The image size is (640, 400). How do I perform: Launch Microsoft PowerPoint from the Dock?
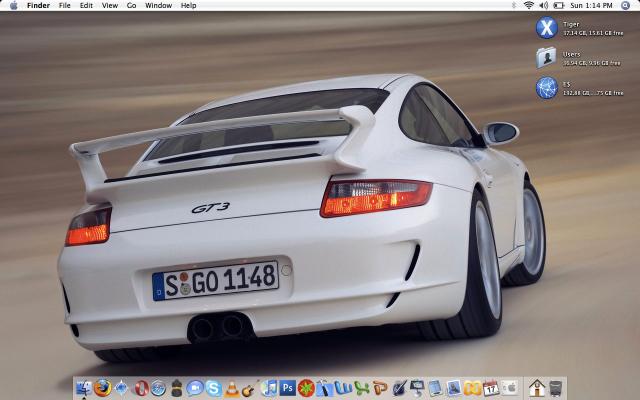380,388
